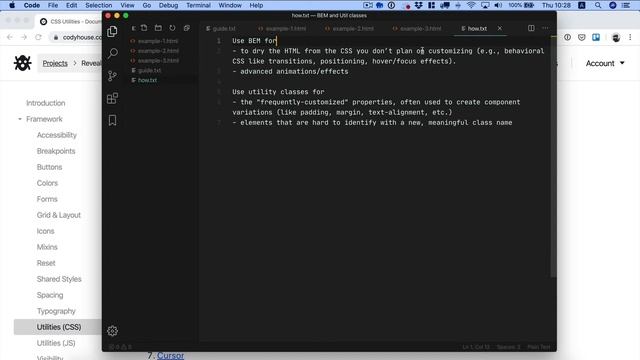
Task: Open the Introduction page in the browser sidebar
Action: (x=46, y=103)
